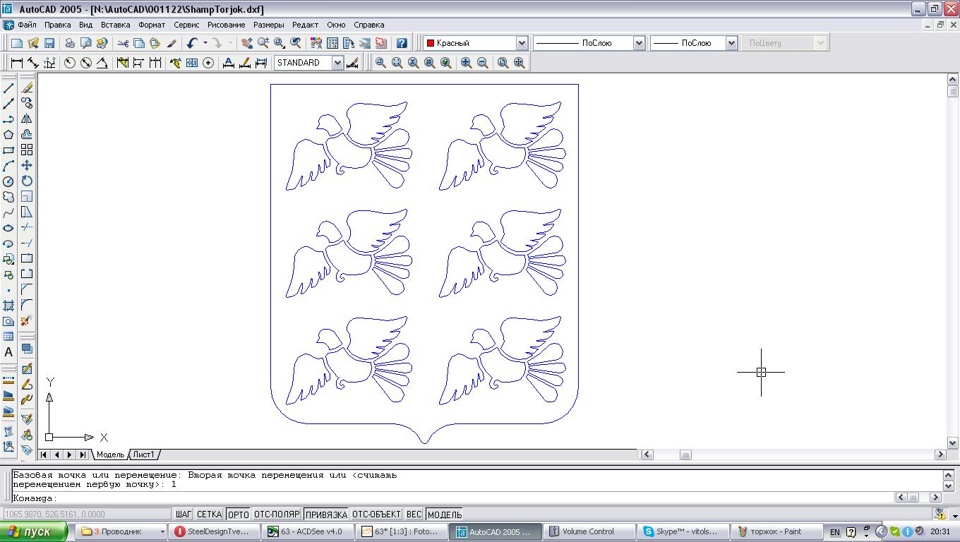Open the Красный color dropdown
Screen dimensions: 960x542
click(x=521, y=44)
